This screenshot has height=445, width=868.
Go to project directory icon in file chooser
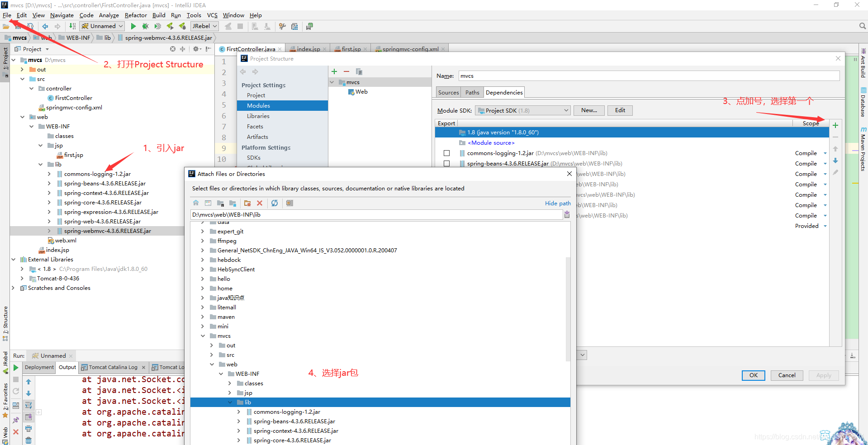click(x=220, y=203)
